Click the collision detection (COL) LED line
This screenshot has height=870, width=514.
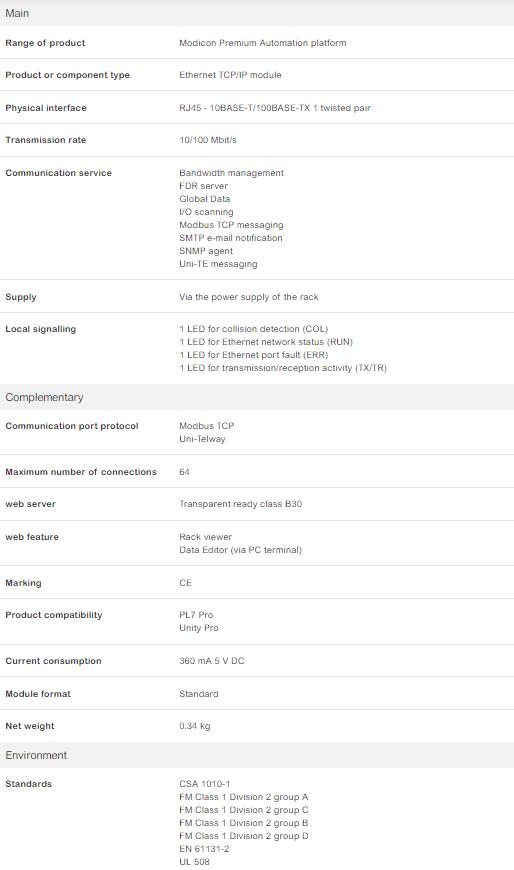tap(254, 328)
